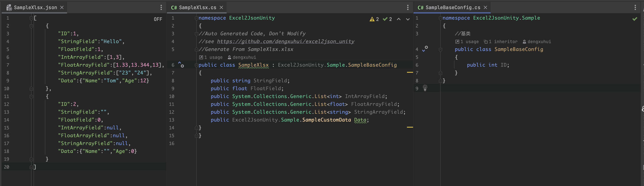Click the 'public string StringField;' declaration
The height and width of the screenshot is (186, 644).
[250, 81]
